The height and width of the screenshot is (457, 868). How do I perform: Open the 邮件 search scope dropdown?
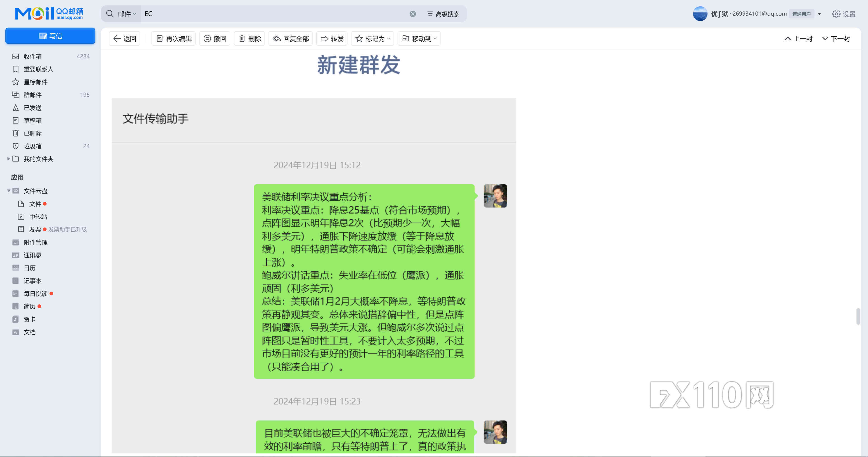tap(127, 14)
